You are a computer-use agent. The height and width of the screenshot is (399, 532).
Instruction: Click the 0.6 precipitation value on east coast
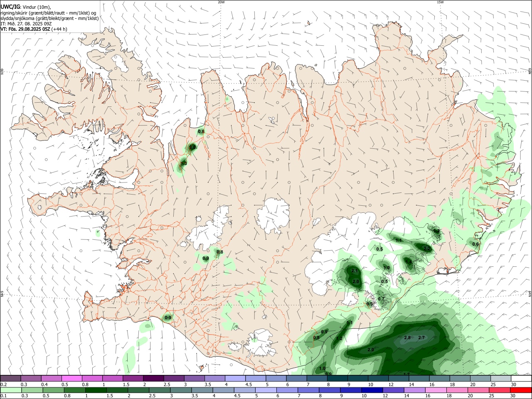[x=475, y=244]
